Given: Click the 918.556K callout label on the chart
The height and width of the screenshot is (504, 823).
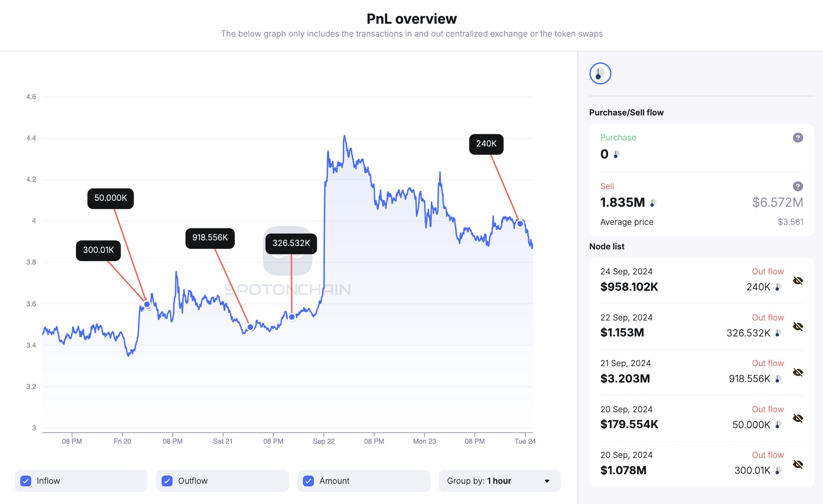Looking at the screenshot, I should pos(210,237).
